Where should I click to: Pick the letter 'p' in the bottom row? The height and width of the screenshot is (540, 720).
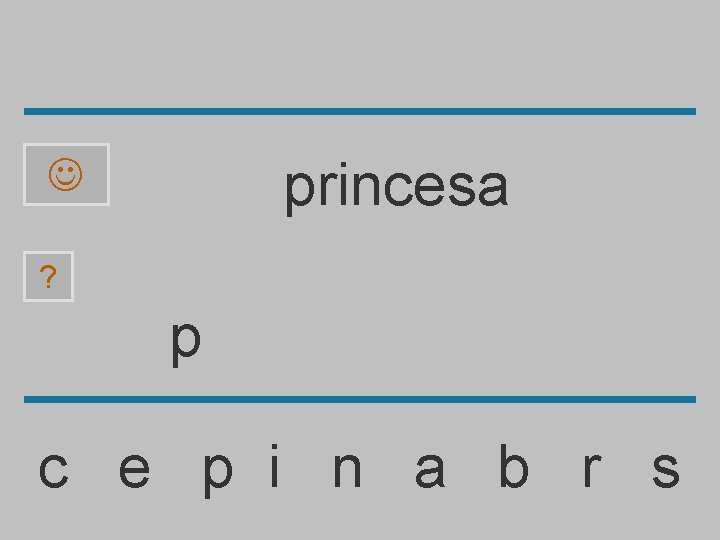pos(218,474)
